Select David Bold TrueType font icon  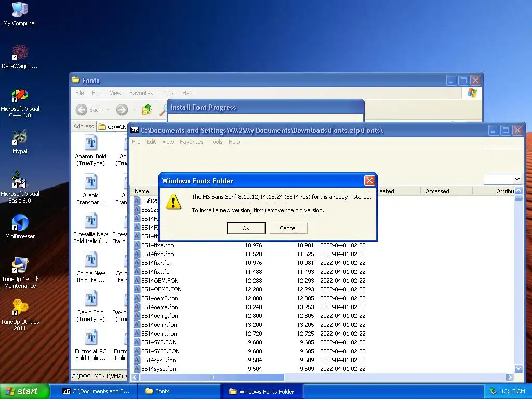pos(90,307)
